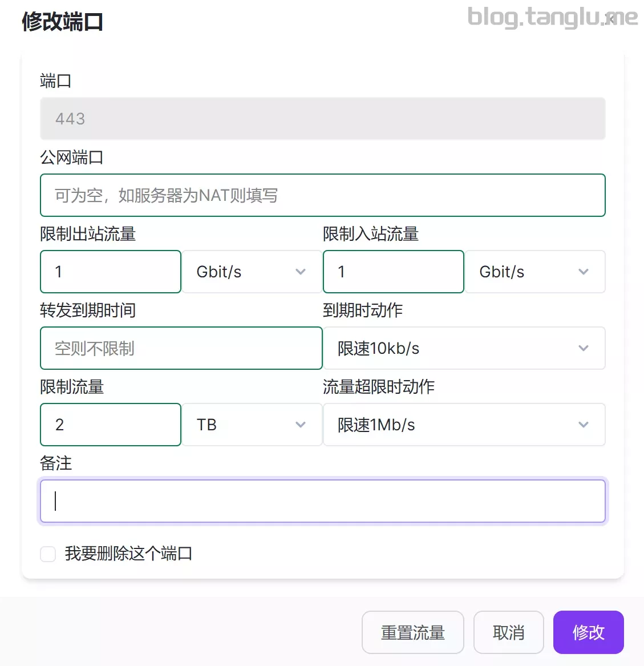Click the 限制入站流量 value field
The width and height of the screenshot is (644, 666).
(393, 272)
